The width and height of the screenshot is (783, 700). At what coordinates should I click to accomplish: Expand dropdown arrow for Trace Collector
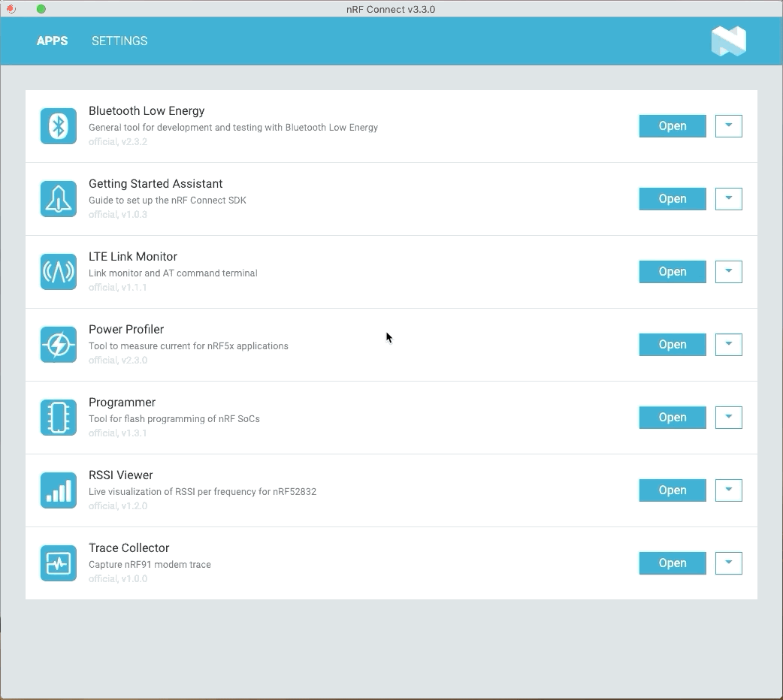pos(729,563)
